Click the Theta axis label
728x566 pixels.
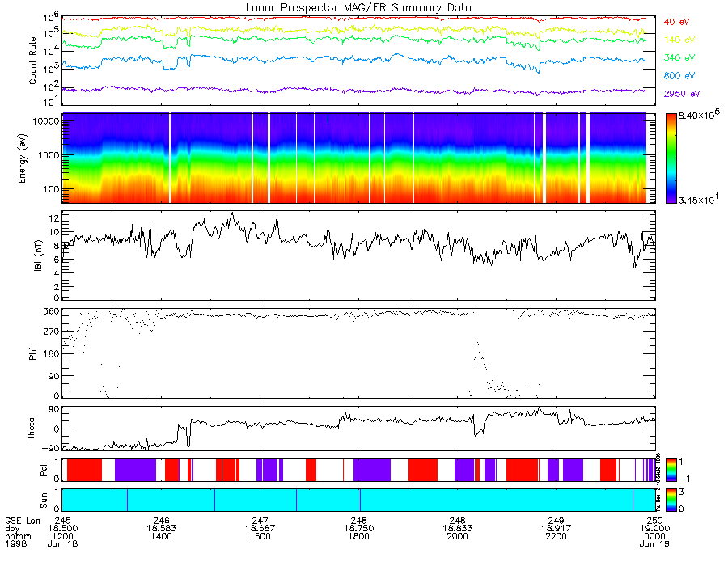click(31, 429)
